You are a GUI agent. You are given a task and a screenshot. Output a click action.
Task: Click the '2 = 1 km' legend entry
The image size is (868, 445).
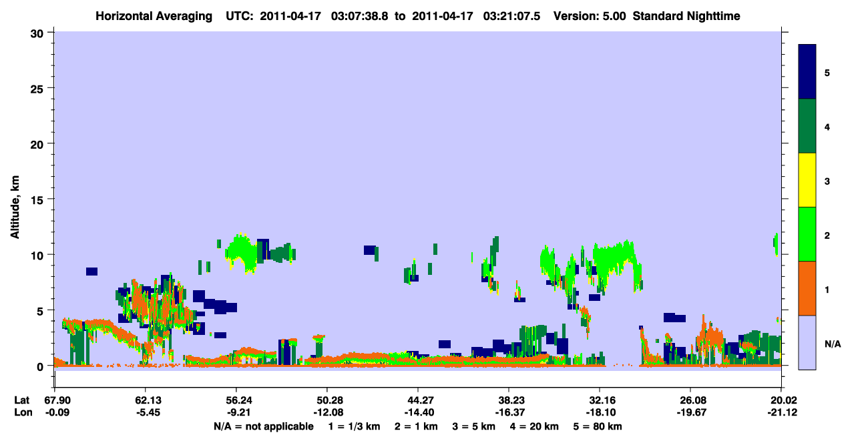tap(418, 426)
